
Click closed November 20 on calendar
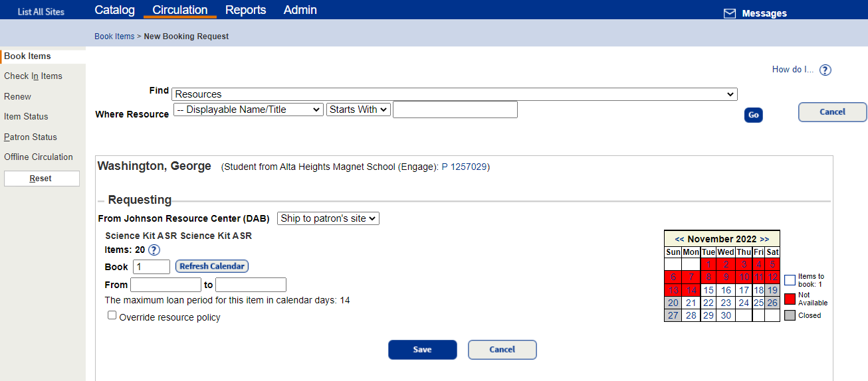pyautogui.click(x=673, y=303)
